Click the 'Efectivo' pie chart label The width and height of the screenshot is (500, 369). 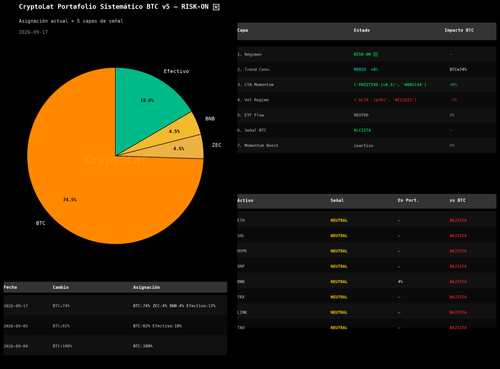(x=176, y=71)
